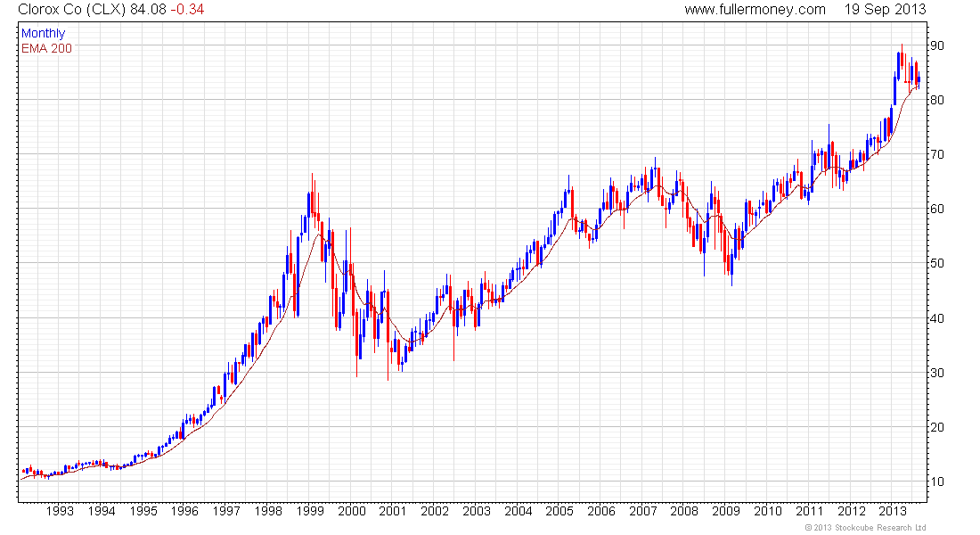The width and height of the screenshot is (980, 535).
Task: Click the 40 price axis label
Action: 937,318
